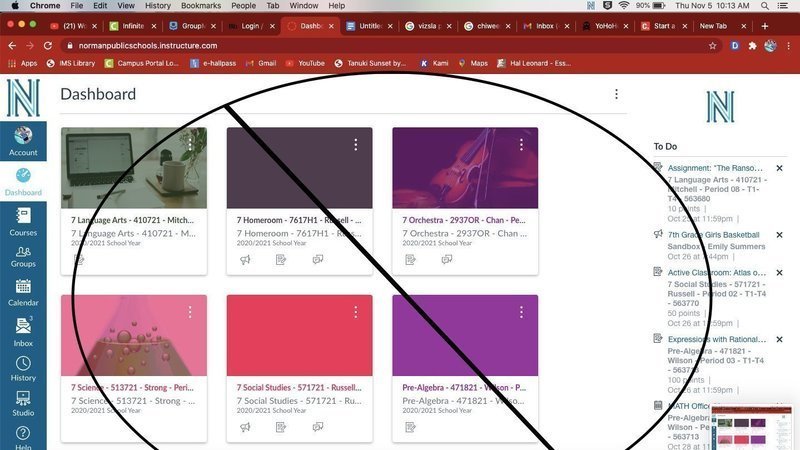Open History in Canvas sidebar

(23, 369)
